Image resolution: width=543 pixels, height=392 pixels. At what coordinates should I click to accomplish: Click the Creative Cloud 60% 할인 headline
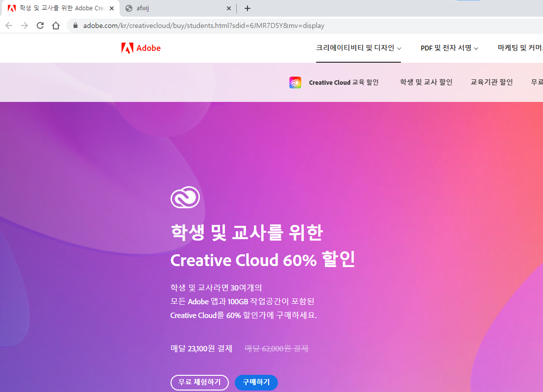click(x=263, y=259)
